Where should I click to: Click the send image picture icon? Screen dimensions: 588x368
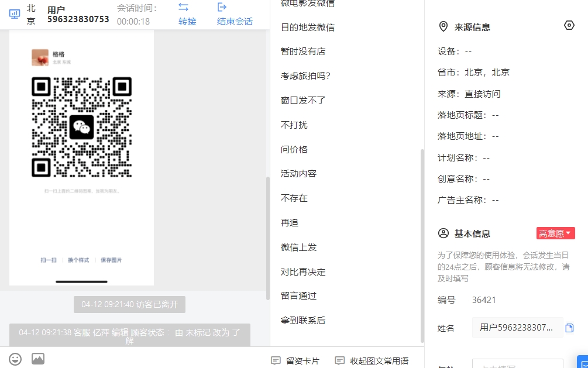pyautogui.click(x=38, y=359)
